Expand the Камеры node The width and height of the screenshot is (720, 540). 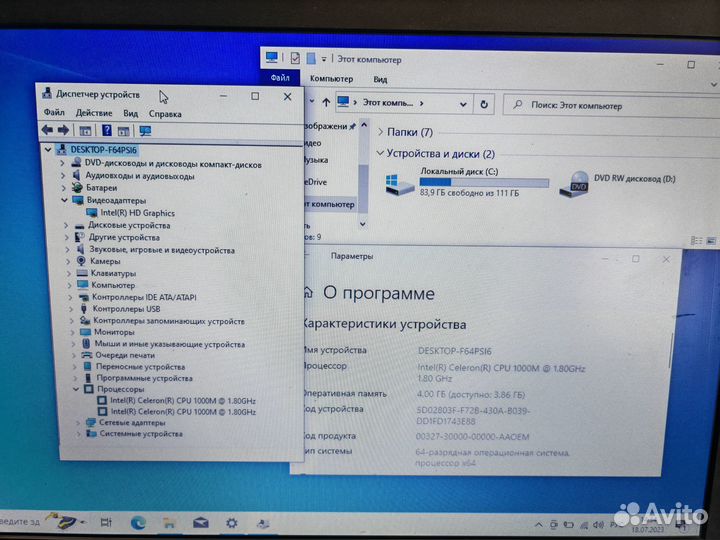pos(68,261)
